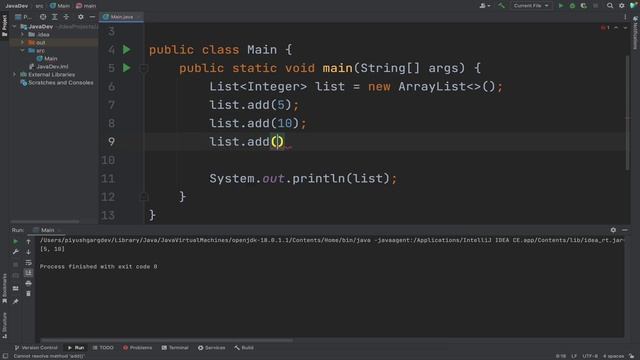The width and height of the screenshot is (640, 360).
Task: Toggle tool window bars icon in status bar
Action: (x=5, y=356)
